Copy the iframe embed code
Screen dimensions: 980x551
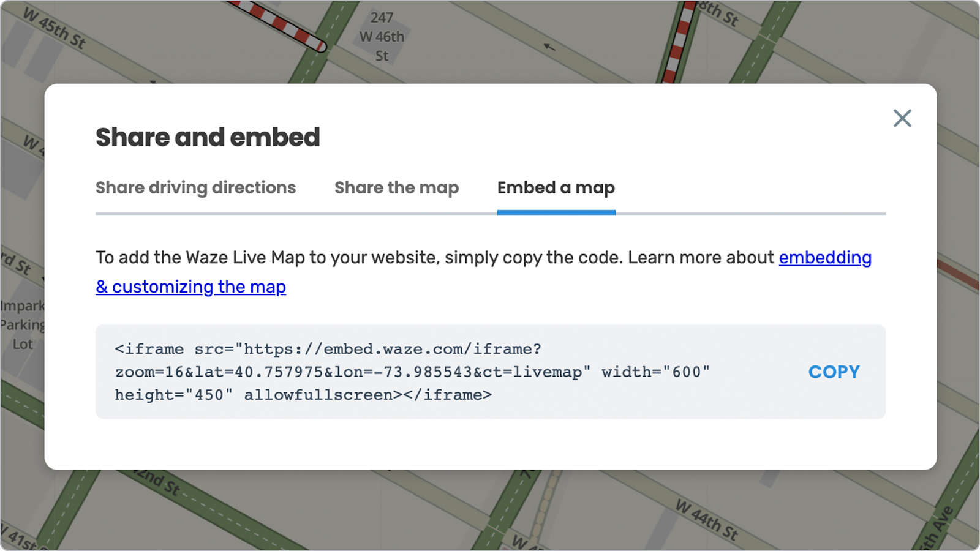click(x=834, y=372)
